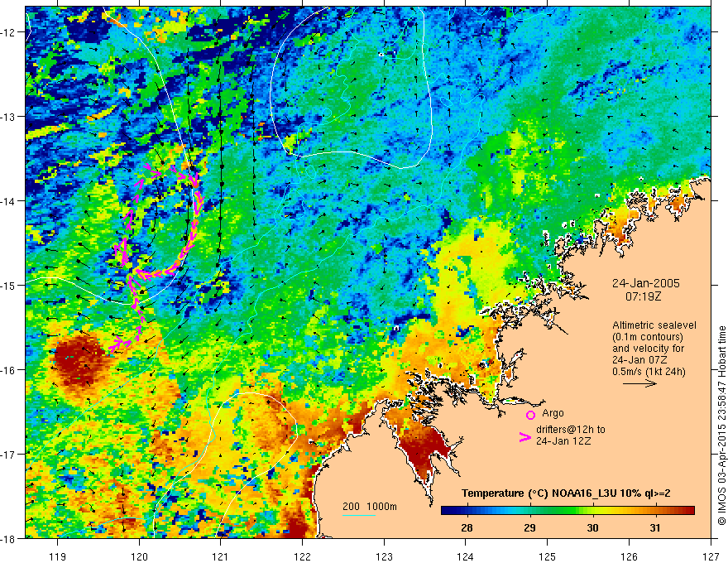This screenshot has height=563, width=728.
Task: Click the magenta drifter arrowhead legend symbol
Action: pyautogui.click(x=524, y=436)
